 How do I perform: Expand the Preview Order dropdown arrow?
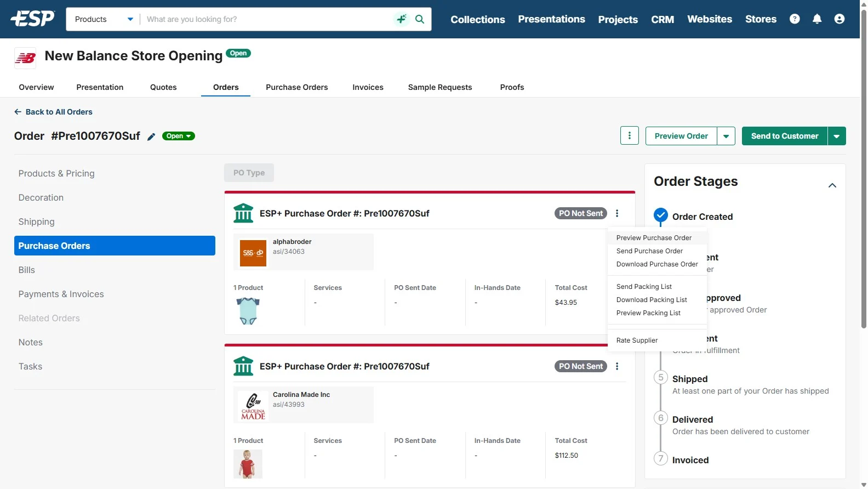pos(726,136)
